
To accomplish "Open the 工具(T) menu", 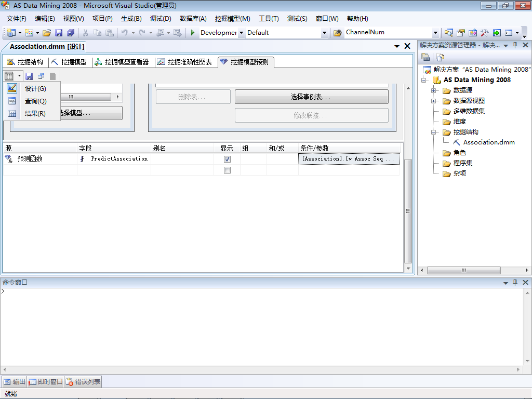I will pos(269,18).
